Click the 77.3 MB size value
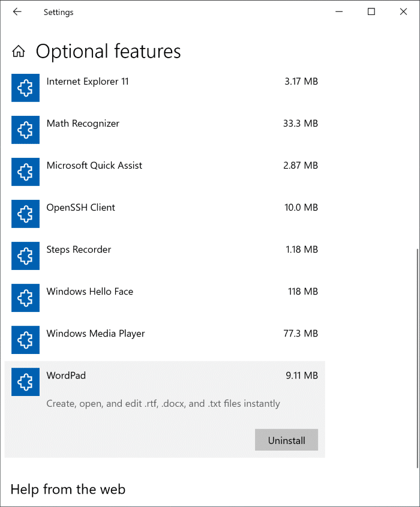This screenshot has width=420, height=507. tap(301, 334)
